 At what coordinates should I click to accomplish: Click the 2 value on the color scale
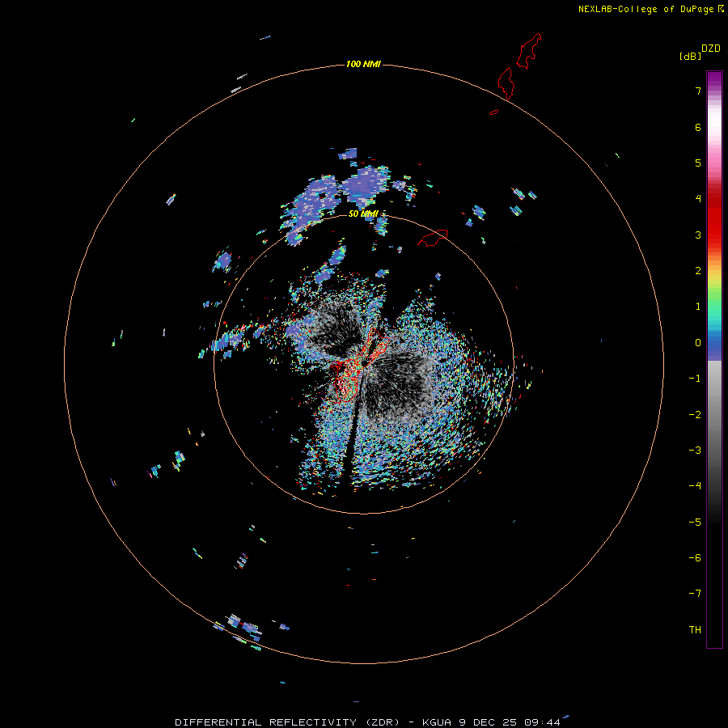pos(698,271)
